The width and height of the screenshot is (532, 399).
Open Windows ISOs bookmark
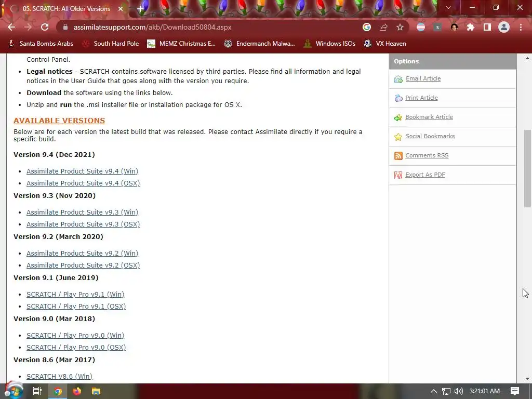329,44
